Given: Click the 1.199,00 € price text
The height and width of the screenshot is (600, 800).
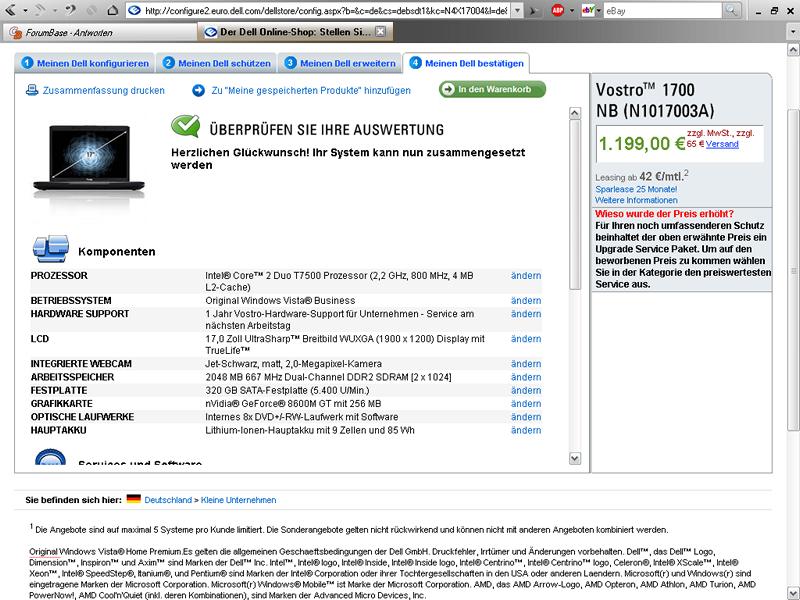Looking at the screenshot, I should 641,144.
